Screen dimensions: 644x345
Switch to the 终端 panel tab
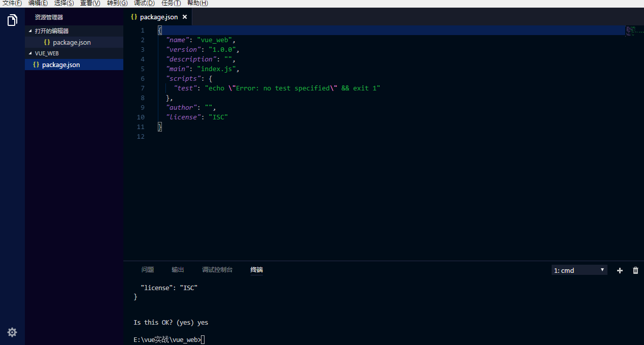[256, 270]
